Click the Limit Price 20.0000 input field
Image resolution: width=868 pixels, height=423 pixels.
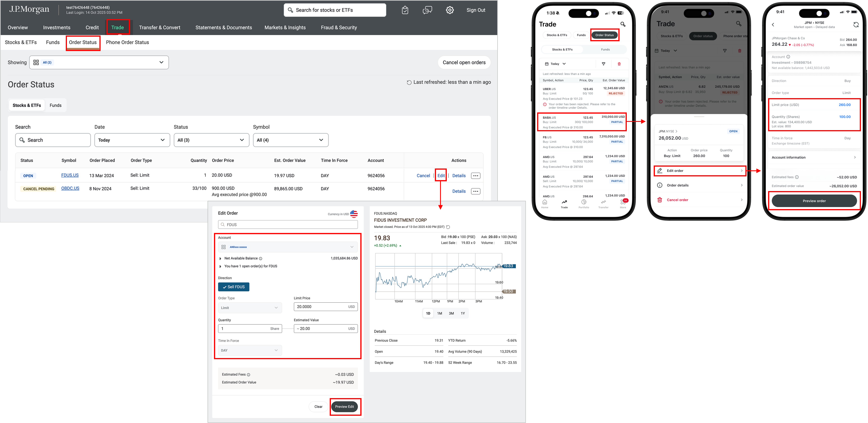pyautogui.click(x=320, y=307)
